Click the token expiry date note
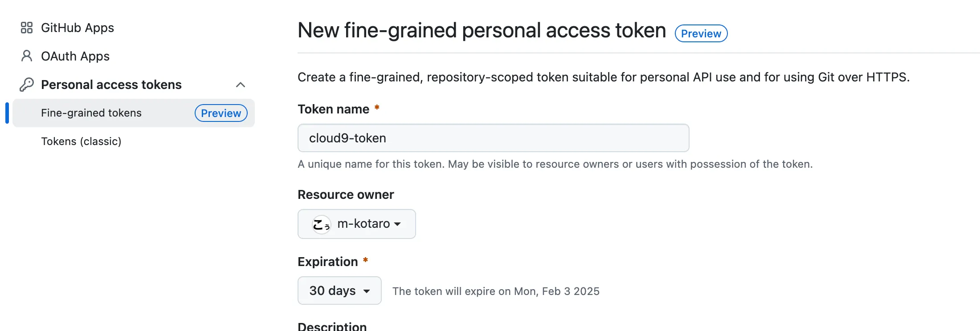 pyautogui.click(x=496, y=291)
